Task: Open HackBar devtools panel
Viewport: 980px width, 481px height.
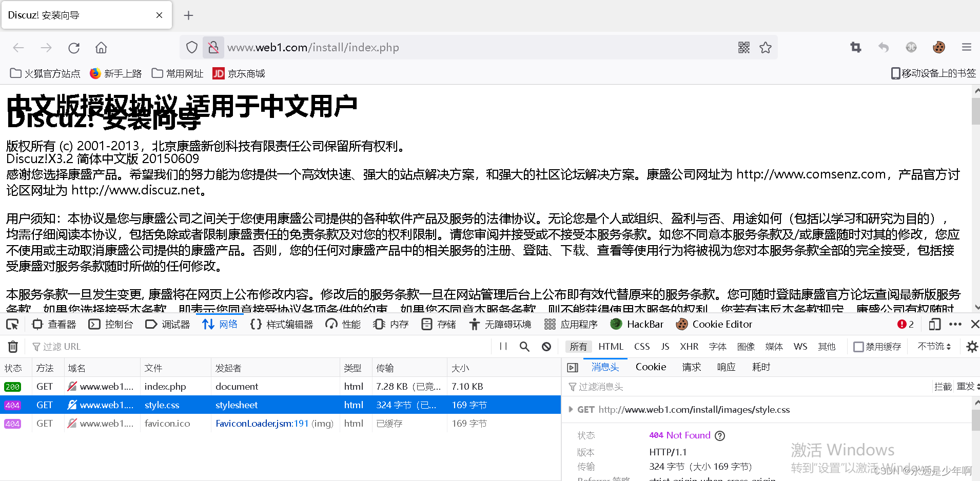Action: pos(637,324)
